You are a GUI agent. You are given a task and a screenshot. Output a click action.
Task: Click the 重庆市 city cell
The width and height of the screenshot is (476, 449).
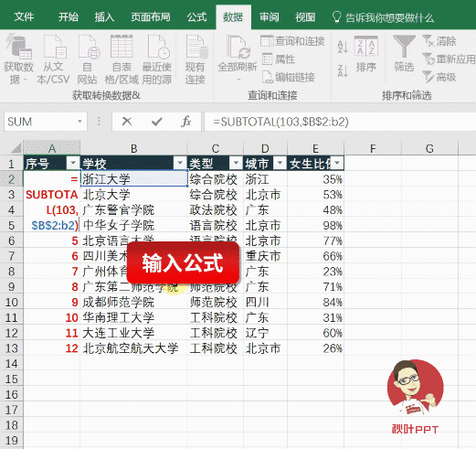click(265, 256)
